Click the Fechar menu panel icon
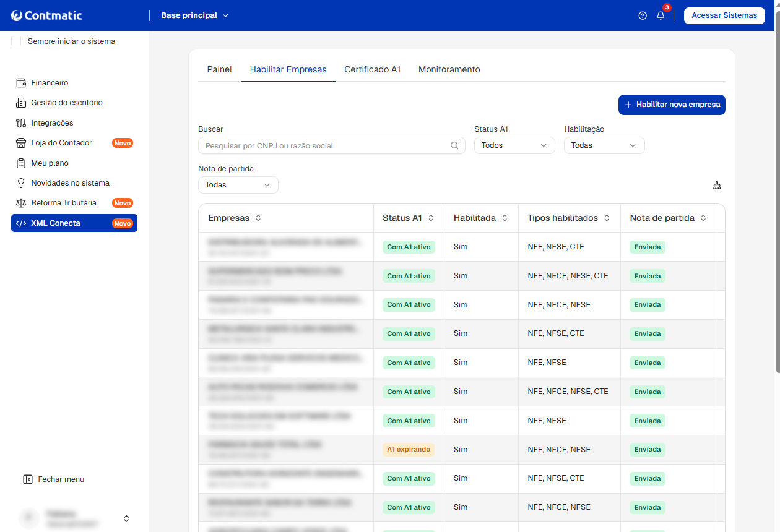The image size is (780, 532). point(27,479)
